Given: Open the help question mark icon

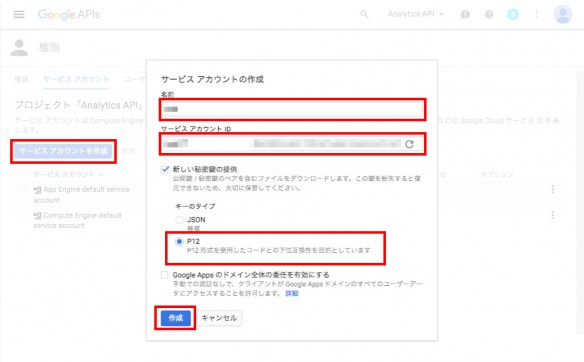Looking at the screenshot, I should point(489,15).
